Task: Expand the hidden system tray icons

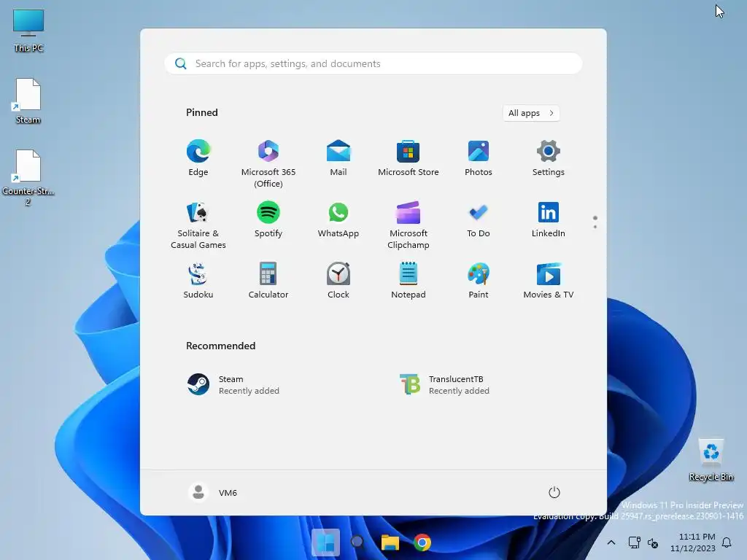Action: (611, 542)
